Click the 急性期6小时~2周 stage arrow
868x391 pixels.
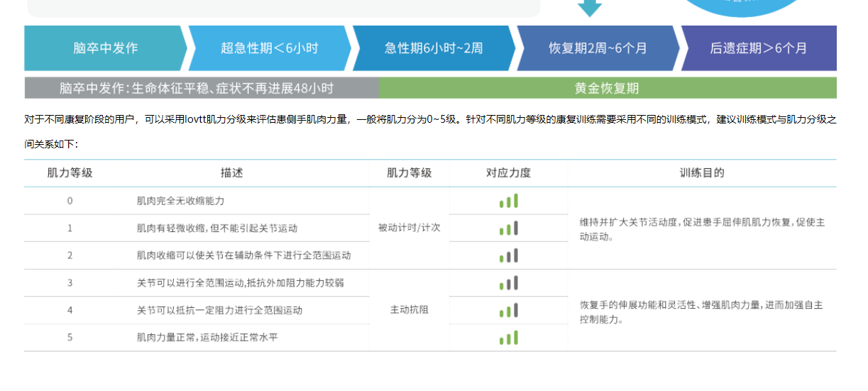pos(434,48)
